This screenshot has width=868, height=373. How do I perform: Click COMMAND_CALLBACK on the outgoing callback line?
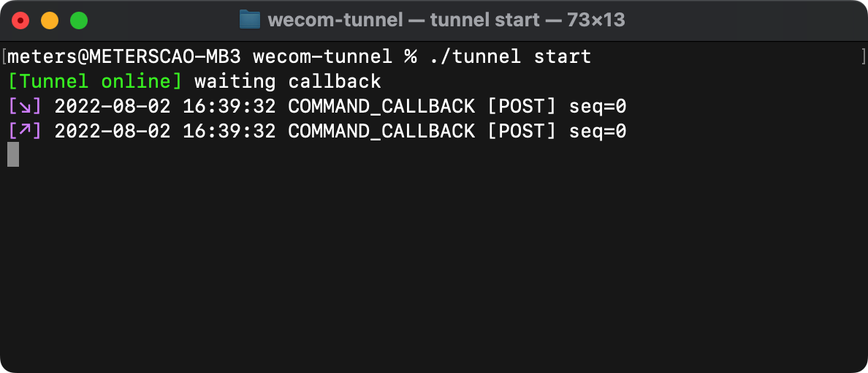coord(381,132)
